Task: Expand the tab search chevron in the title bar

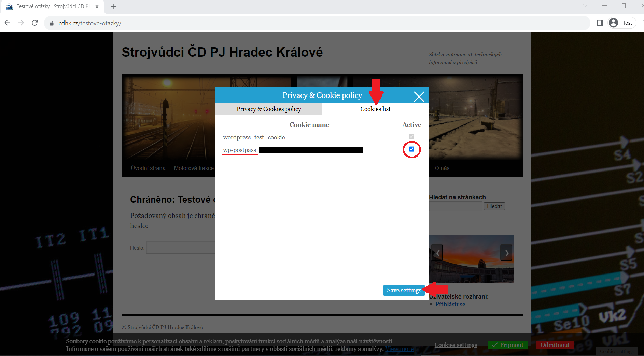Action: pyautogui.click(x=585, y=6)
